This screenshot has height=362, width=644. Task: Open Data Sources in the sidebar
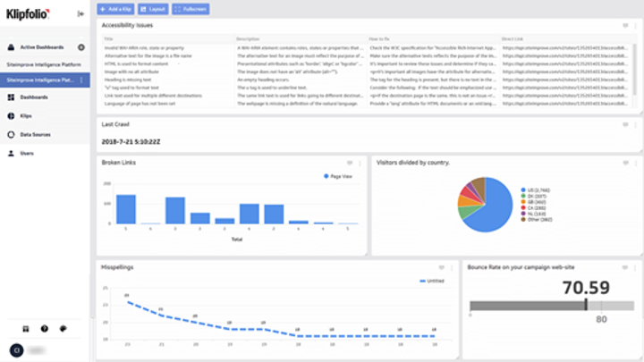click(x=34, y=134)
